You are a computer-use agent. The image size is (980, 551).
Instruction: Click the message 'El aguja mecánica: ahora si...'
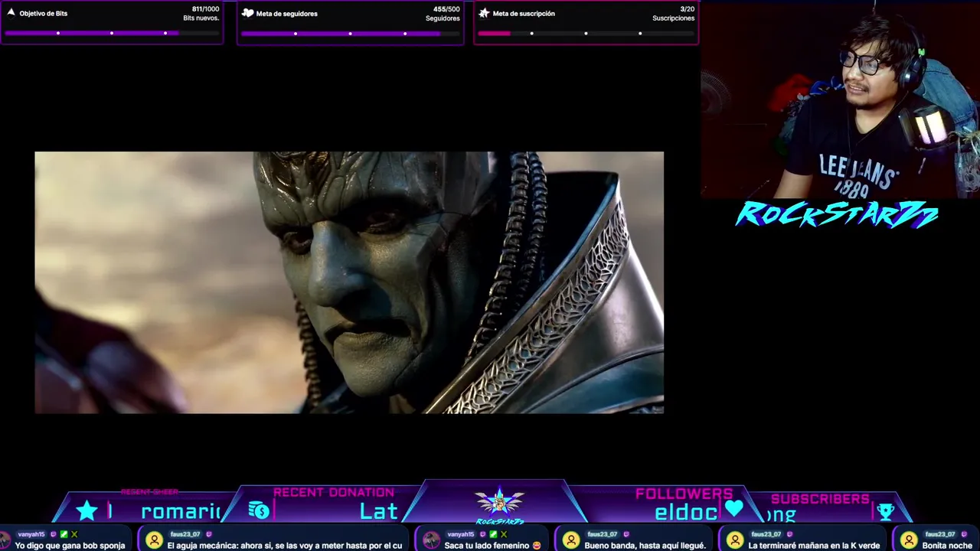pyautogui.click(x=285, y=546)
